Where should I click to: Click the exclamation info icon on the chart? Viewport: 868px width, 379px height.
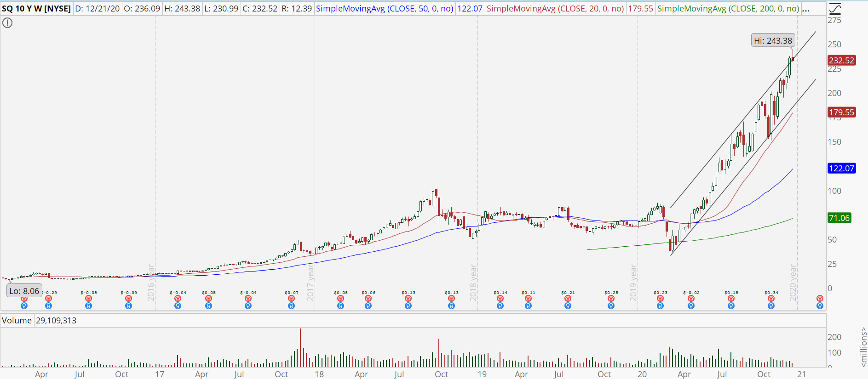[x=7, y=23]
